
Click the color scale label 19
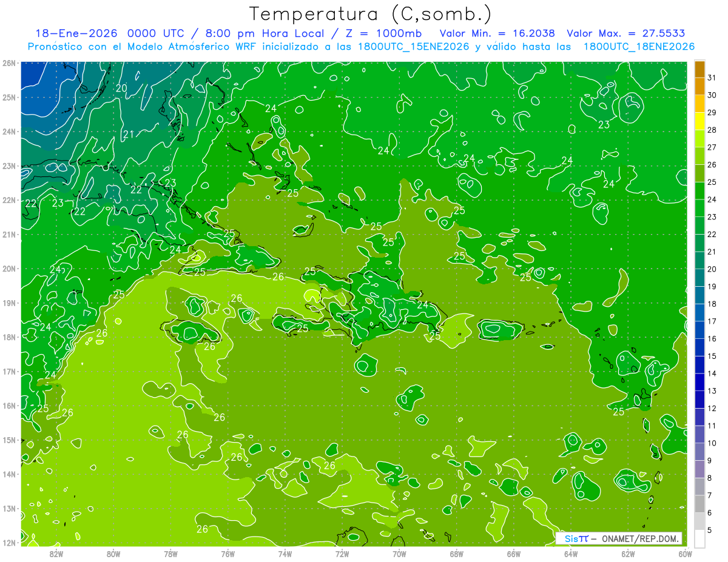click(x=712, y=287)
